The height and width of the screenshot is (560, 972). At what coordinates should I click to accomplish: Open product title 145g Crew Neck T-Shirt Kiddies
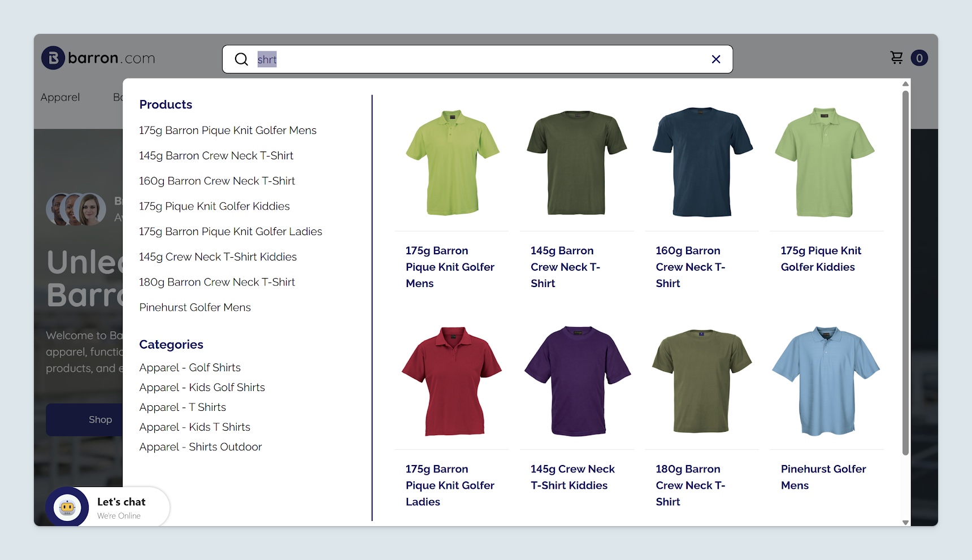click(x=572, y=477)
